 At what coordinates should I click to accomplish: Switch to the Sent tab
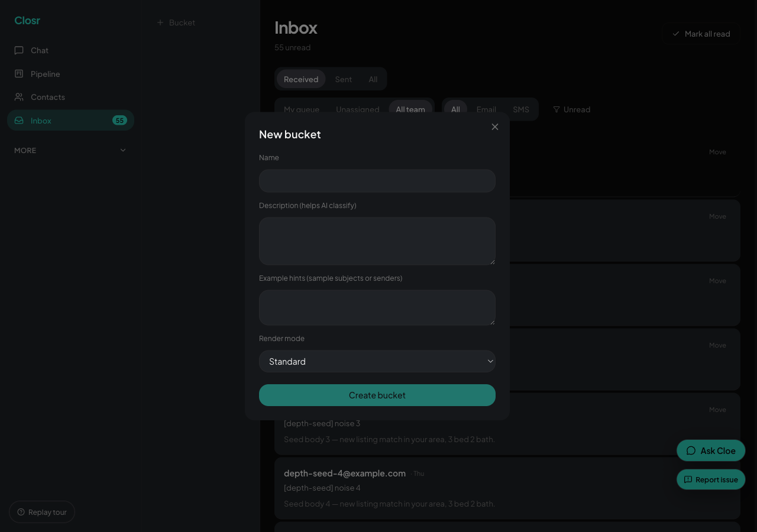click(344, 79)
